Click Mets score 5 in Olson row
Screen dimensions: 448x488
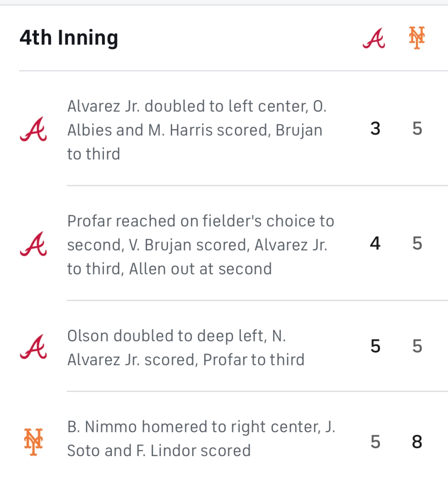pyautogui.click(x=417, y=346)
